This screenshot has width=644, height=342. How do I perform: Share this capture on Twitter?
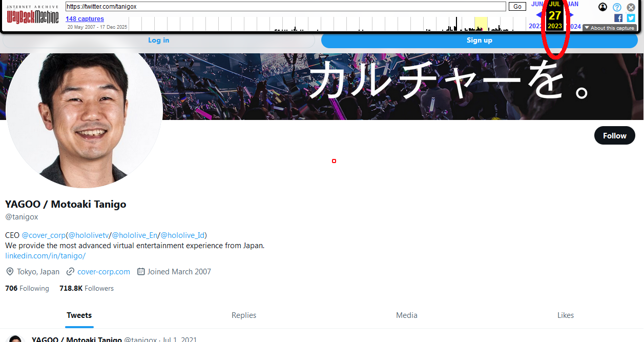pos(631,18)
